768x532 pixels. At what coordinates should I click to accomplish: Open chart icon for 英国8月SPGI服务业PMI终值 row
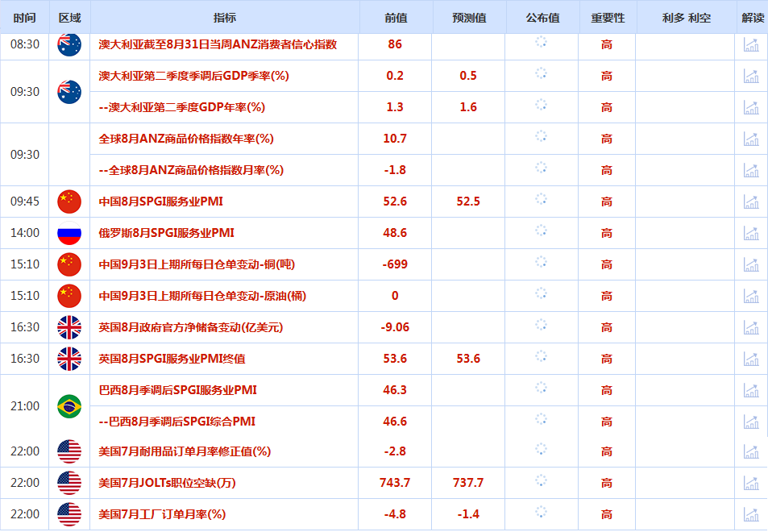point(751,359)
